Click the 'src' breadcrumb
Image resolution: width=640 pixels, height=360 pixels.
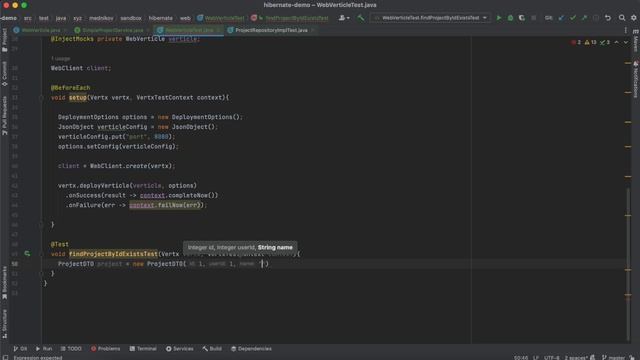click(28, 18)
